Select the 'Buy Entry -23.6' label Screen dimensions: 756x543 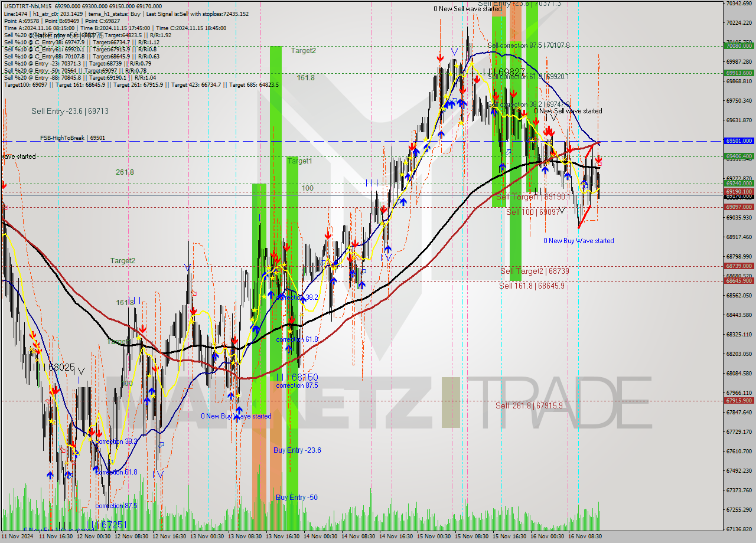click(297, 450)
